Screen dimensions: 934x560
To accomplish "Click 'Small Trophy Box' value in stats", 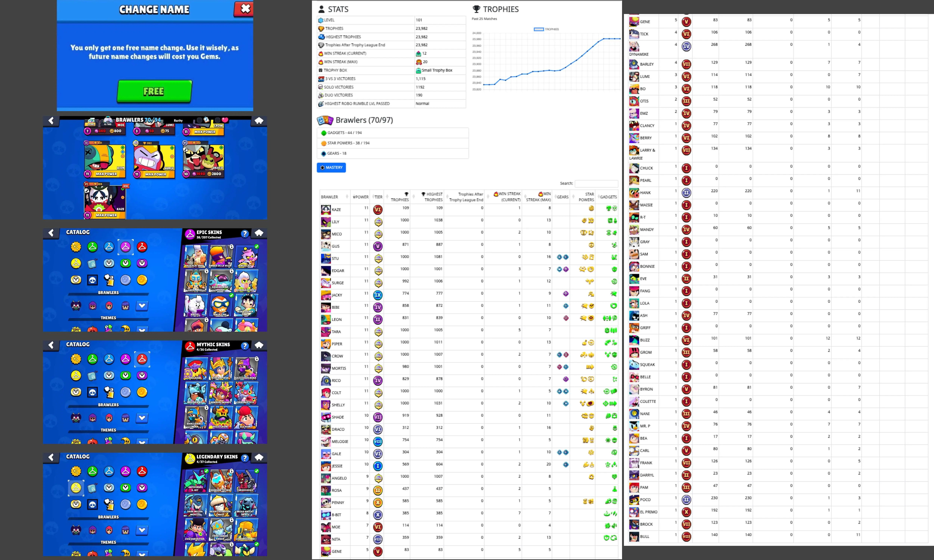I will (x=437, y=70).
